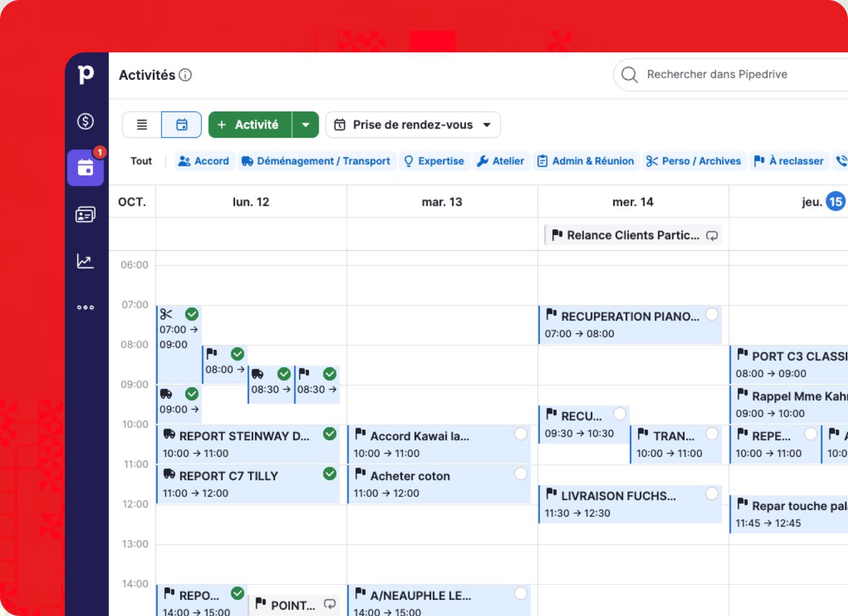The width and height of the screenshot is (848, 616).
Task: Click the green + Activité button
Action: coord(250,125)
